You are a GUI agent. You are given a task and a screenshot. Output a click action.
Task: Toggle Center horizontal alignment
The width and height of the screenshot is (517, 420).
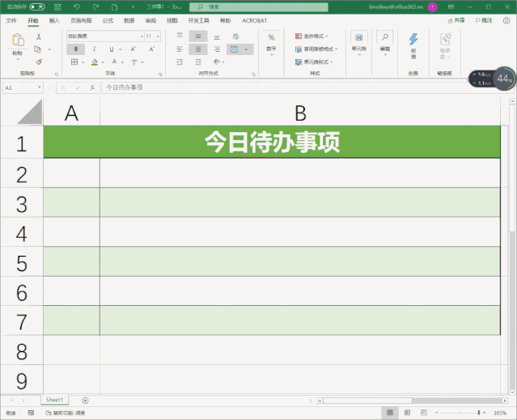[x=198, y=49]
